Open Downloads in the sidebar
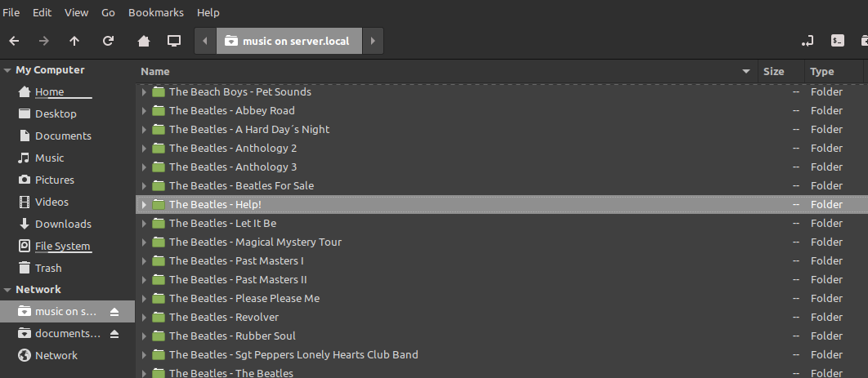This screenshot has width=868, height=378. pyautogui.click(x=63, y=225)
